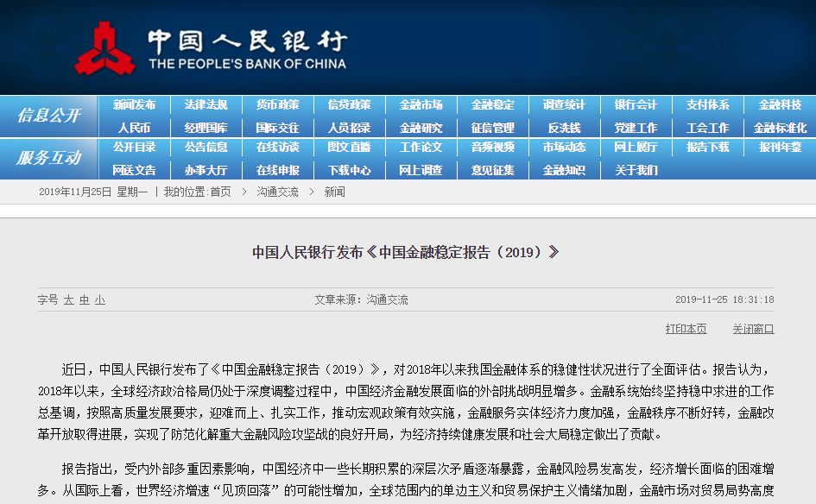Image resolution: width=816 pixels, height=504 pixels.
Task: Open the 办事大厅 link
Action: coord(206,170)
